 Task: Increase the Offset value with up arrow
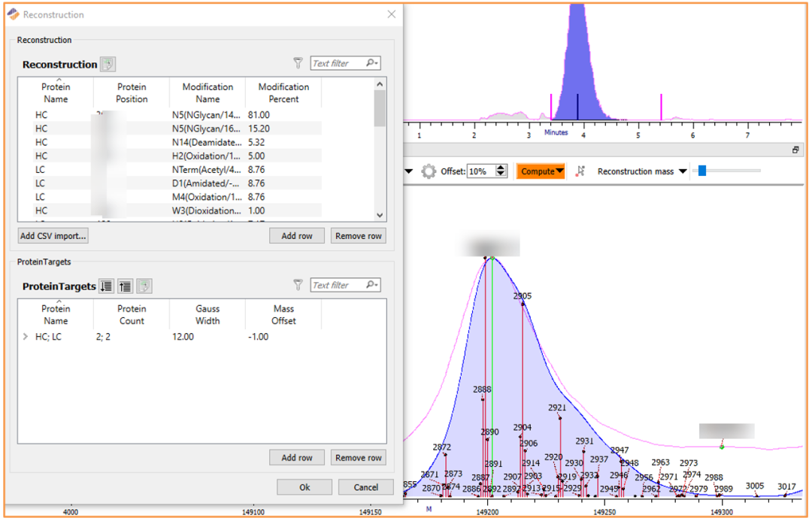tap(501, 168)
